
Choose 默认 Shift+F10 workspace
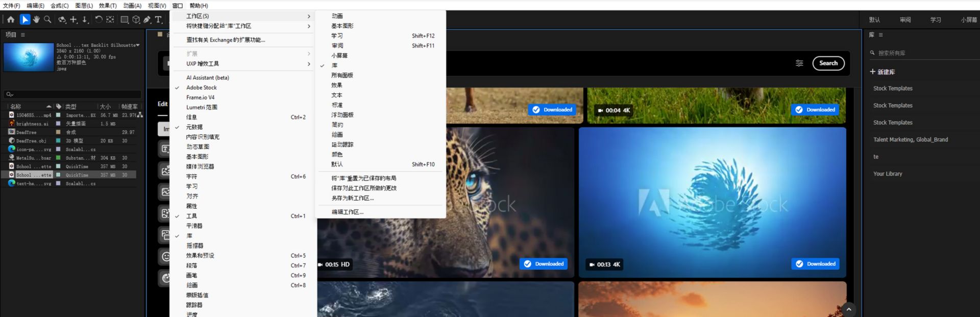tap(381, 164)
